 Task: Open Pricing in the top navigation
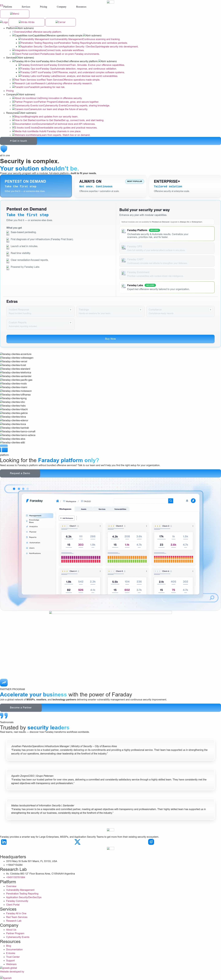coord(43,7)
